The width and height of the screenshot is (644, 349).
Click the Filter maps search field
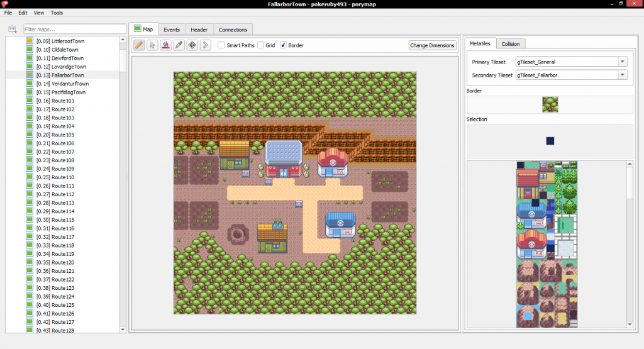tap(74, 29)
